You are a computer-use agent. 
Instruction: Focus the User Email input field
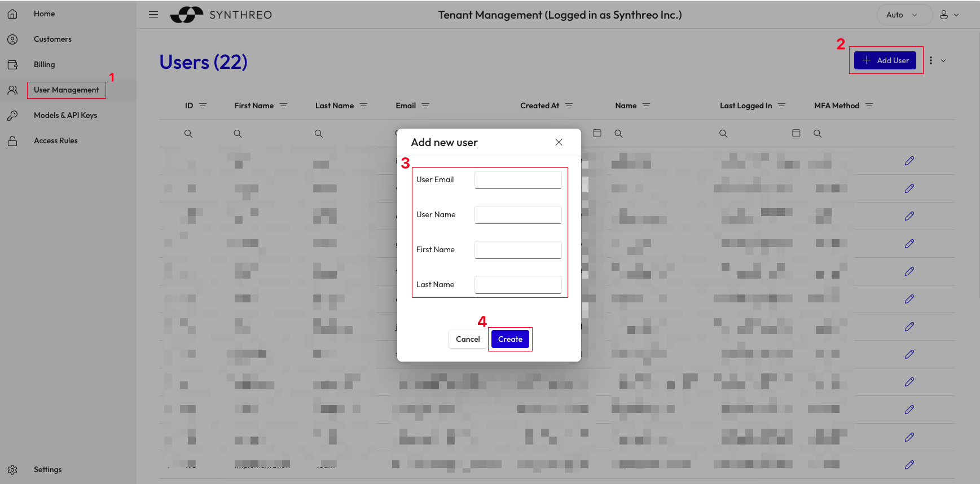tap(517, 180)
